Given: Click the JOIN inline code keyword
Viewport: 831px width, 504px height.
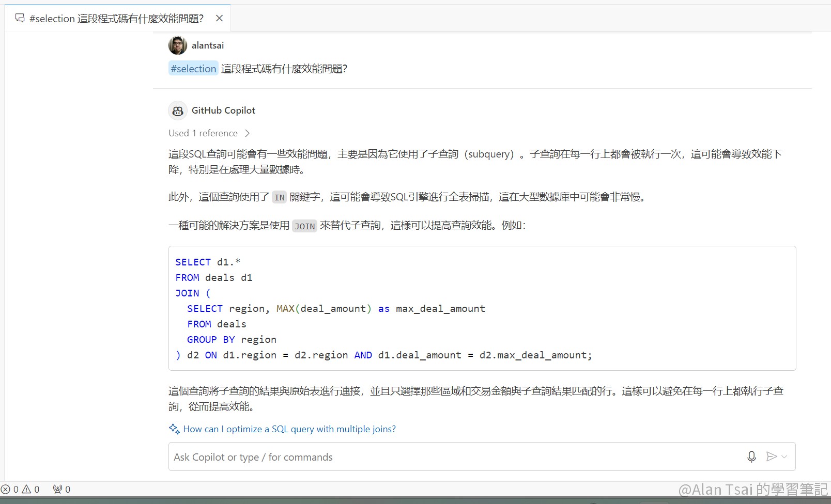Looking at the screenshot, I should coord(304,226).
